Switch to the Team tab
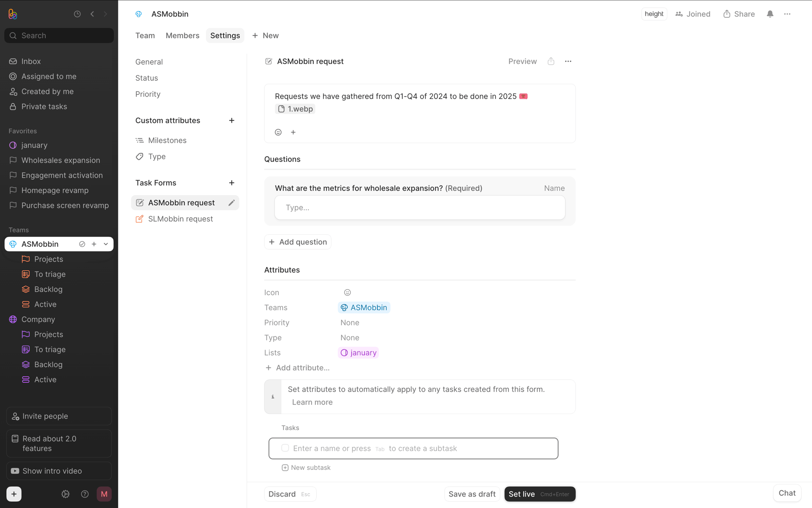 [x=145, y=36]
